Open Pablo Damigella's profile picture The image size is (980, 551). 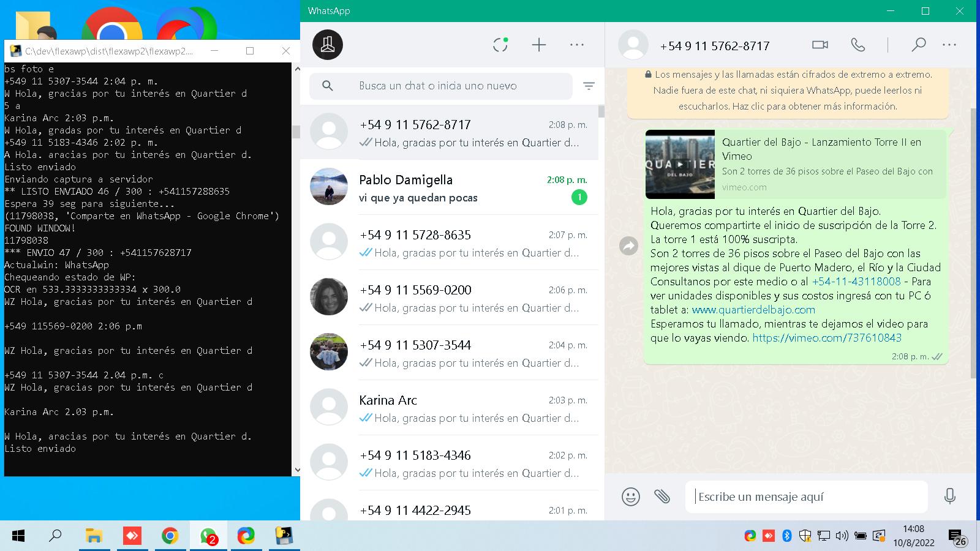click(x=329, y=187)
